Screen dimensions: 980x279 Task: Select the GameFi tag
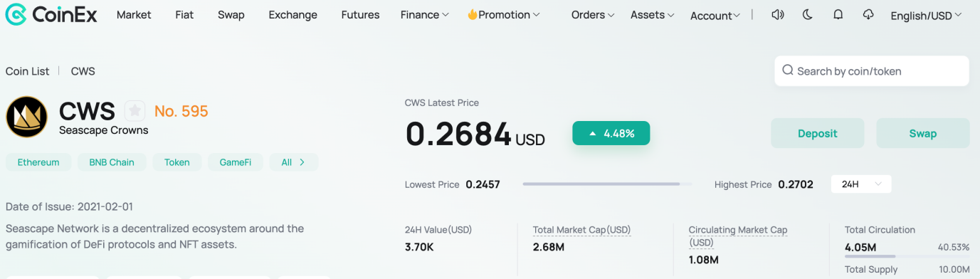236,162
